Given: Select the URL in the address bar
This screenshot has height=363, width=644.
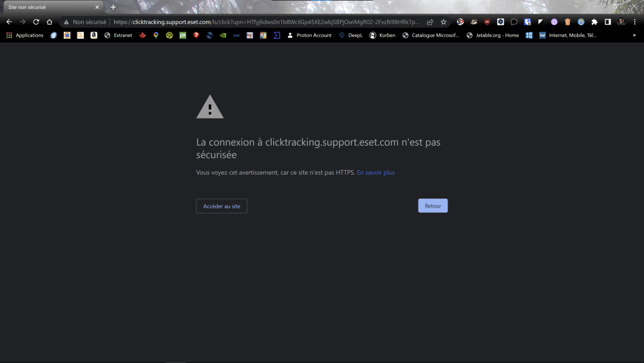Looking at the screenshot, I should pos(266,22).
